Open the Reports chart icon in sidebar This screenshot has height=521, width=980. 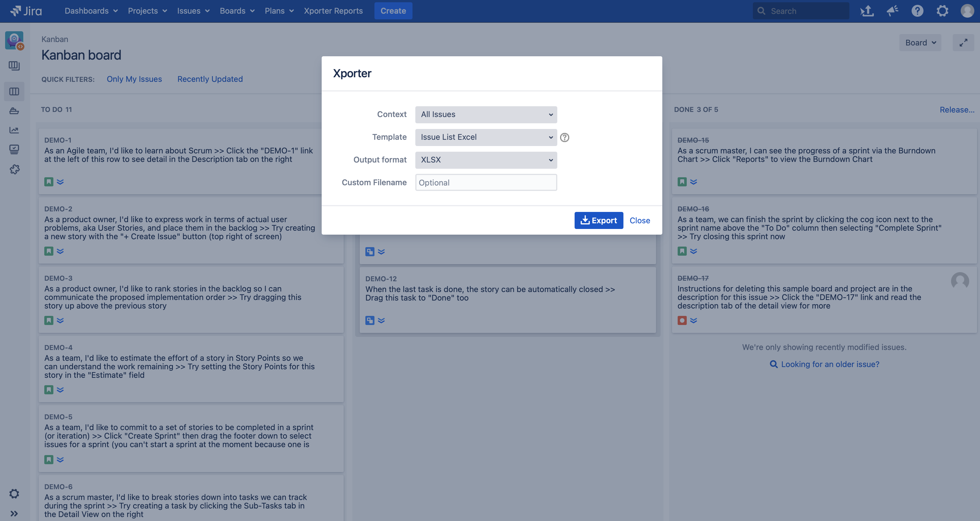pyautogui.click(x=14, y=130)
